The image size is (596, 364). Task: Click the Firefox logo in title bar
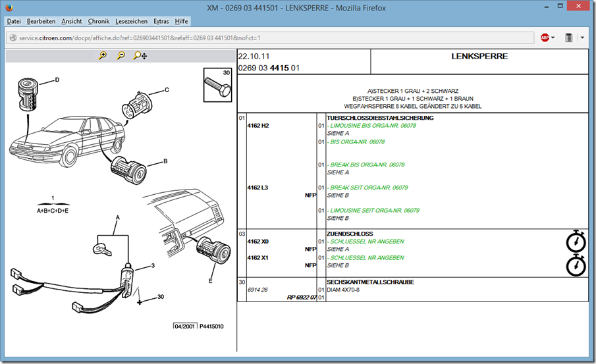point(9,7)
